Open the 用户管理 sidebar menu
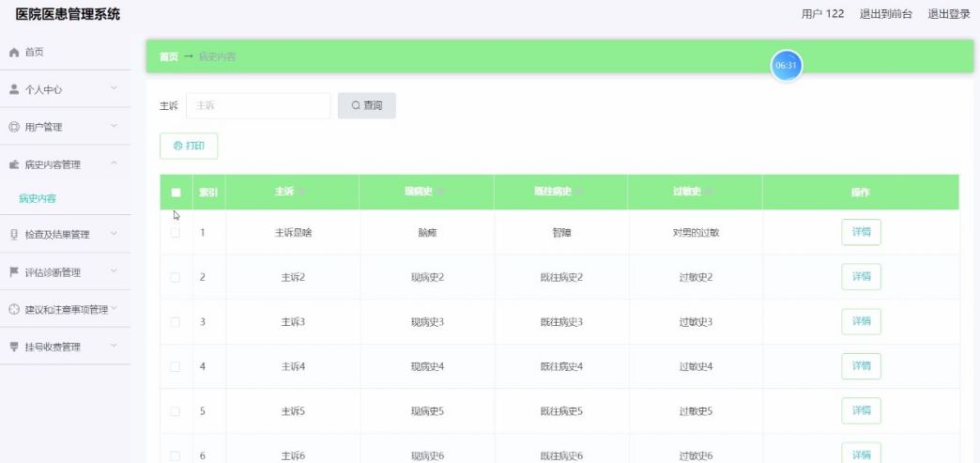This screenshot has height=463, width=980. click(66, 127)
